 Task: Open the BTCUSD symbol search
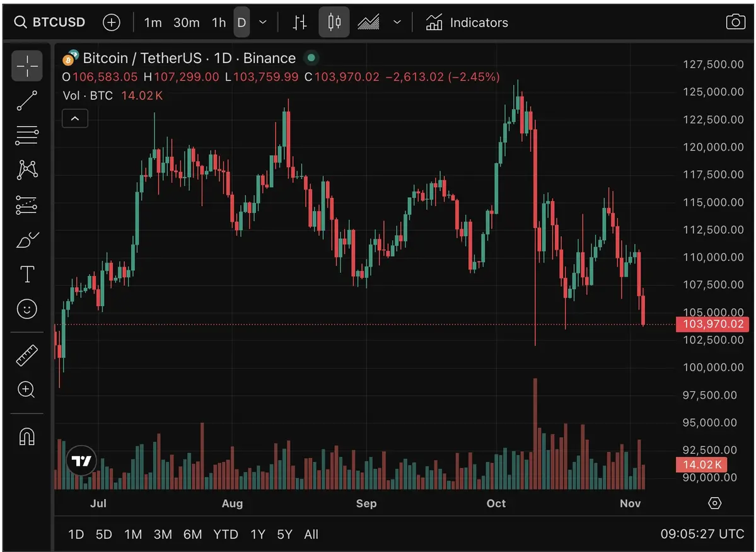pos(49,22)
